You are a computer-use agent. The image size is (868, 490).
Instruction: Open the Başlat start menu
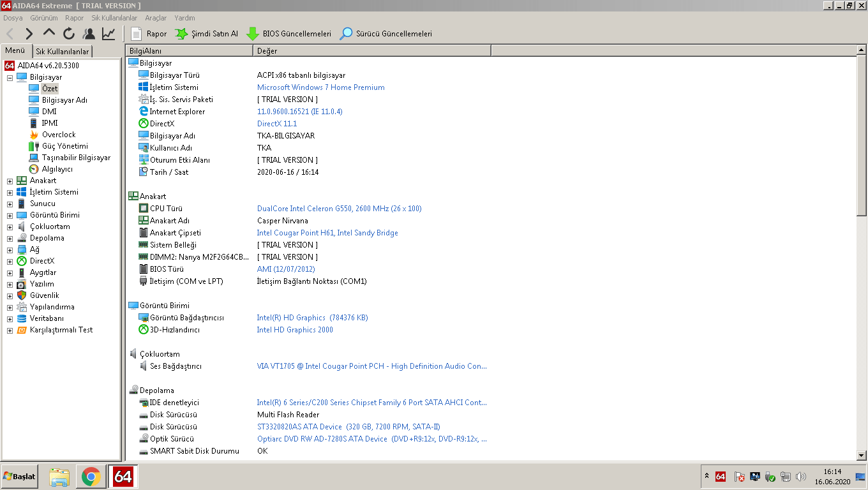click(x=19, y=477)
